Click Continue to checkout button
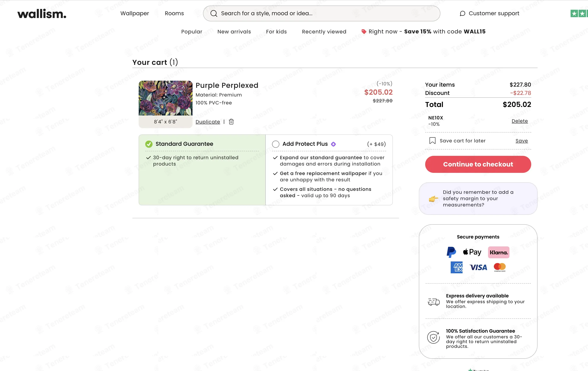The width and height of the screenshot is (588, 371). [x=478, y=164]
